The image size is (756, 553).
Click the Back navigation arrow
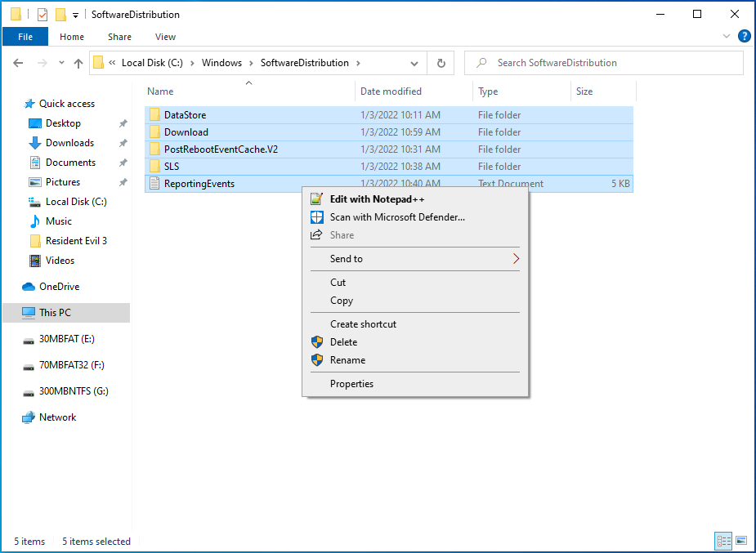coord(18,63)
